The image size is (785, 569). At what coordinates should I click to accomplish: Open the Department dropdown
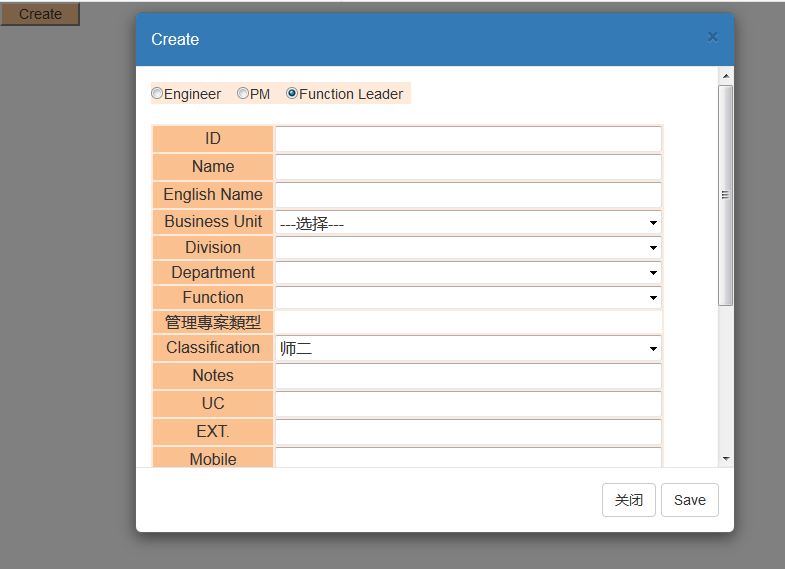click(468, 273)
